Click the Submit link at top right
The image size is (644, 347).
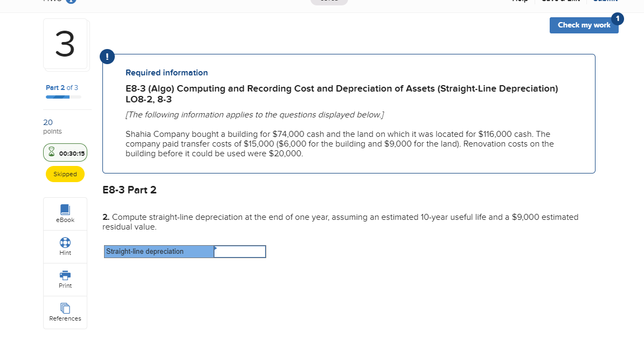tap(605, 1)
